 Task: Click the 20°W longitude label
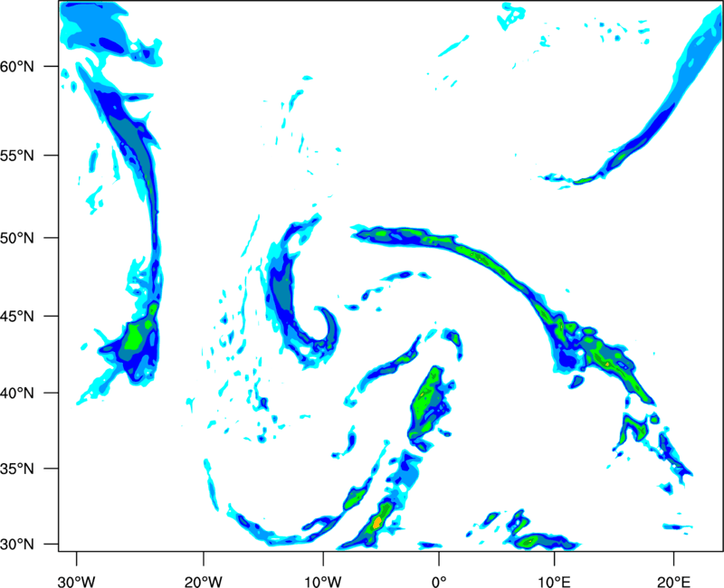tap(203, 583)
